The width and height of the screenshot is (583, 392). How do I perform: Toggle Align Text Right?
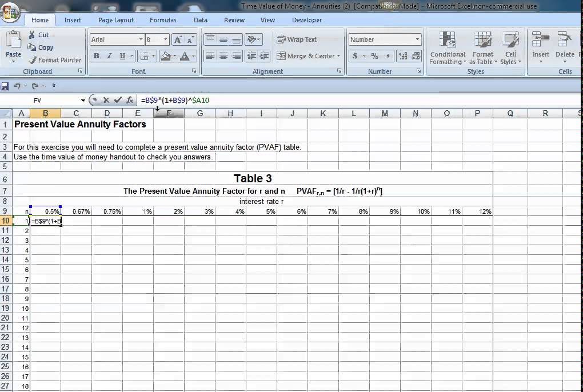click(236, 56)
